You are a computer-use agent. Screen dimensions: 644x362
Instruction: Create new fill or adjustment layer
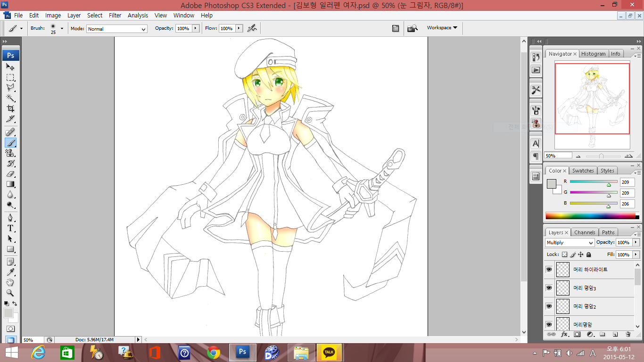point(589,334)
